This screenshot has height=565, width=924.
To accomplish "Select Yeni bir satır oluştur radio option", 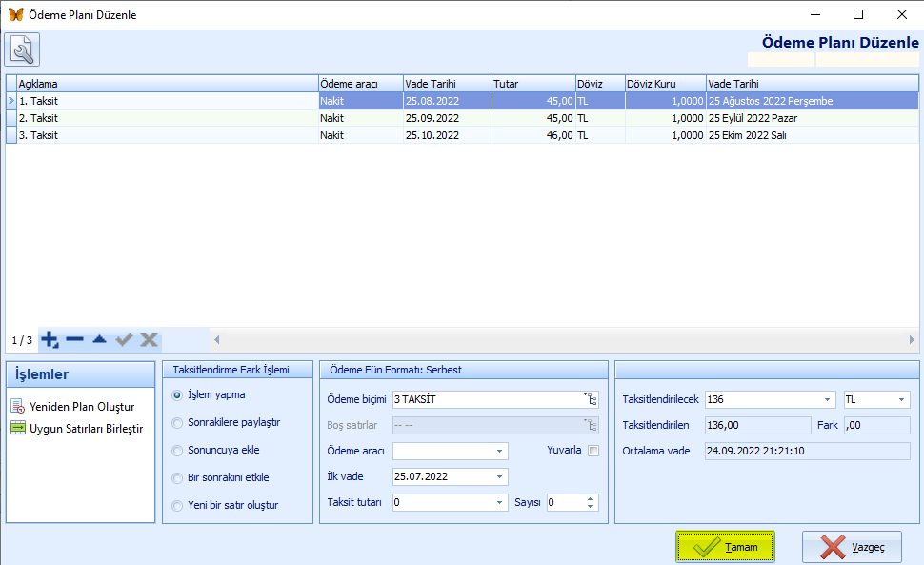I will click(x=177, y=506).
